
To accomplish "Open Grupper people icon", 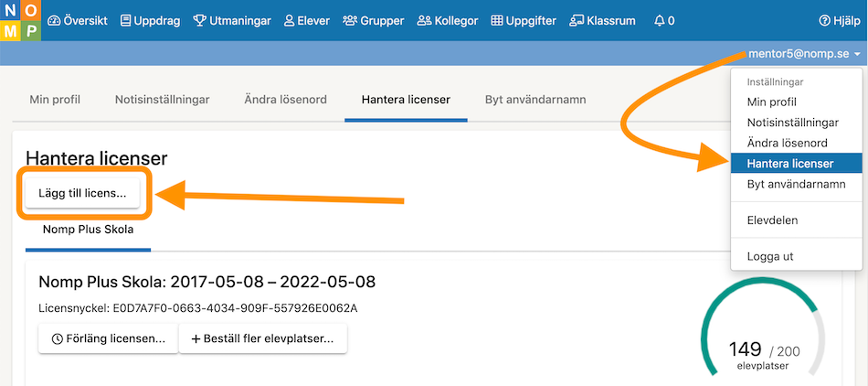I will [x=350, y=21].
